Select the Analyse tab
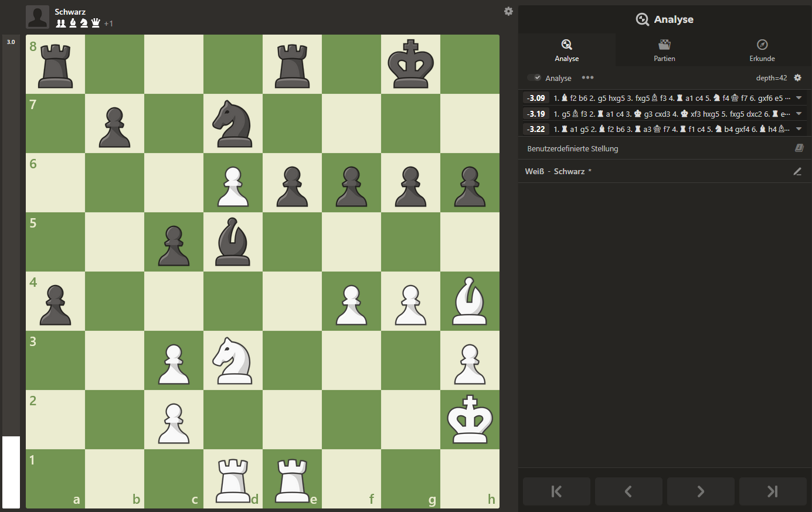 click(566, 50)
